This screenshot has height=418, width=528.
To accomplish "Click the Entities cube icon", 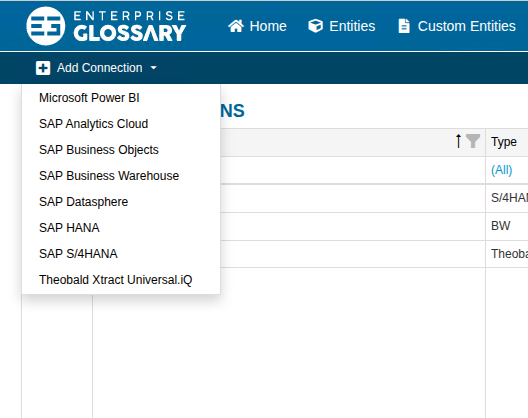I will pyautogui.click(x=316, y=26).
